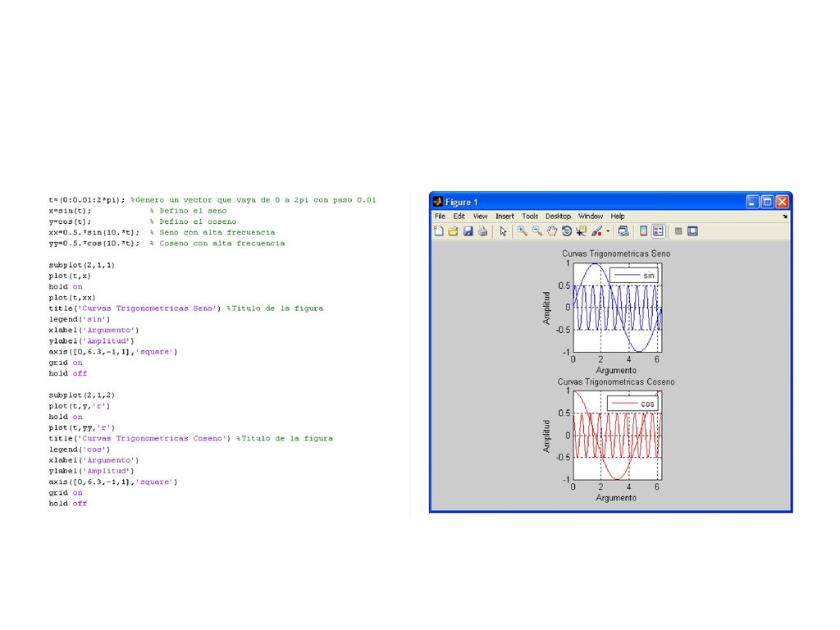The image size is (840, 630).
Task: Save the figure using the floppy disk icon
Action: point(468,231)
